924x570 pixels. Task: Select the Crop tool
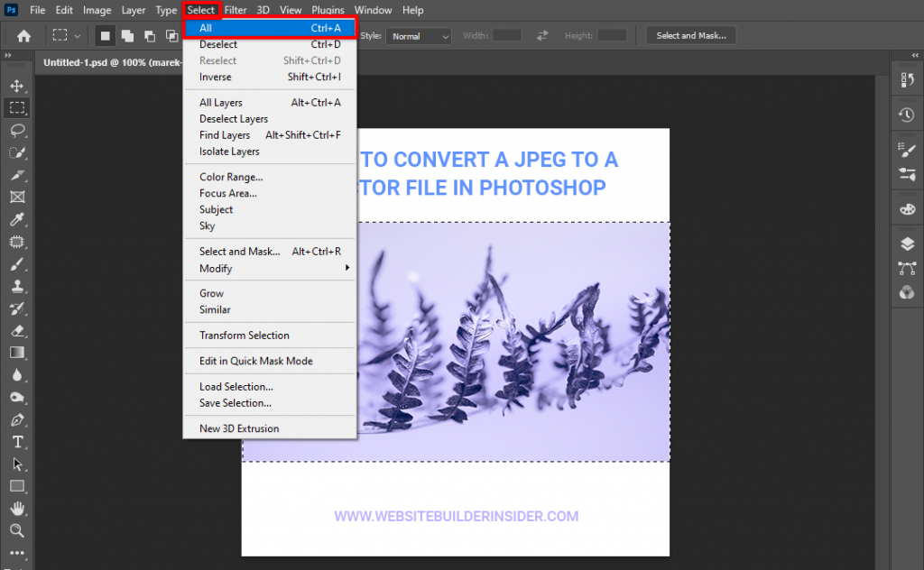point(17,175)
